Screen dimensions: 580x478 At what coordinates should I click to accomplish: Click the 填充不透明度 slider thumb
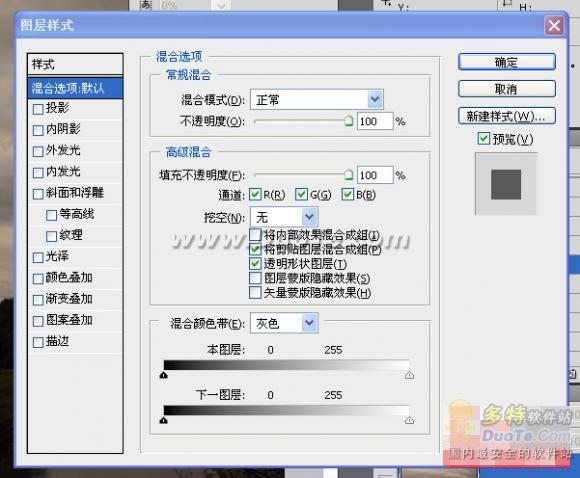click(348, 175)
